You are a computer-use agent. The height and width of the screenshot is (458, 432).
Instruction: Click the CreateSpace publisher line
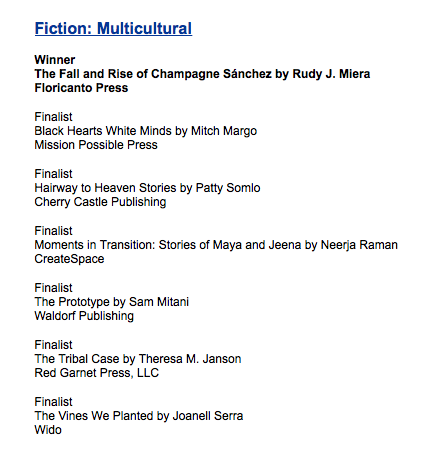pos(69,259)
